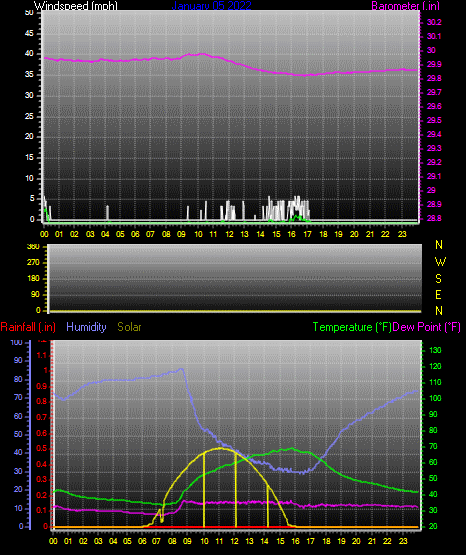Select the 110 temperature axis value

point(435,382)
